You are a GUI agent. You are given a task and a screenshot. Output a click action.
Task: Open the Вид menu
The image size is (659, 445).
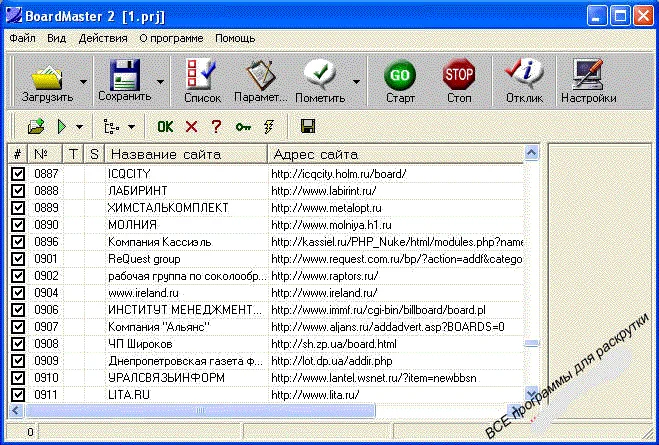coord(56,38)
